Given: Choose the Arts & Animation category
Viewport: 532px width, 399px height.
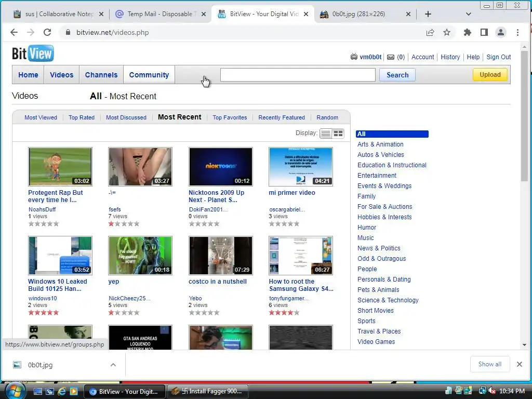Looking at the screenshot, I should (380, 144).
